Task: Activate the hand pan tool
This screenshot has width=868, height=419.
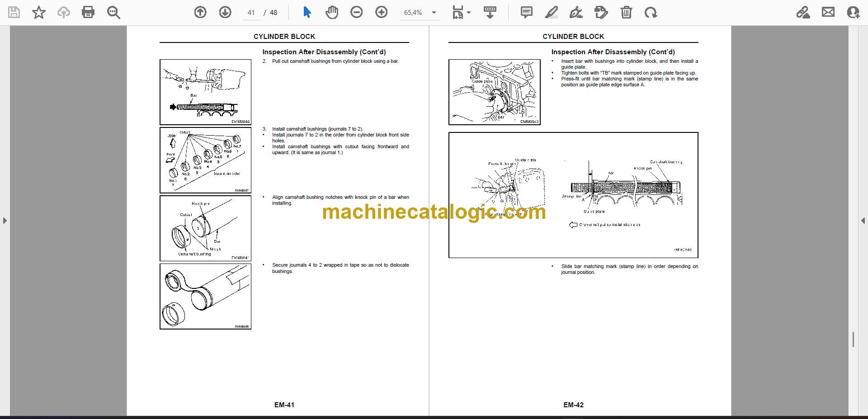Action: tap(332, 13)
